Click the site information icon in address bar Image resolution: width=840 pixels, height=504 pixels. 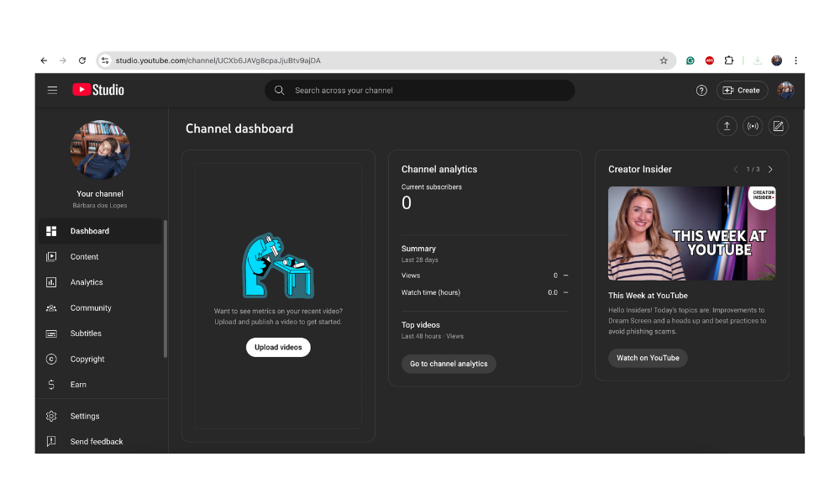tap(105, 60)
